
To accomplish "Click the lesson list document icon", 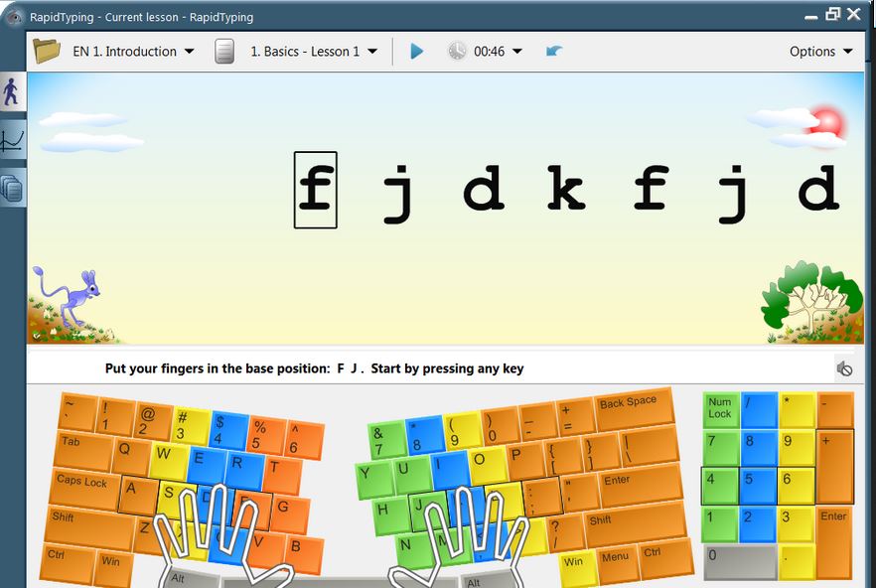I will click(224, 51).
